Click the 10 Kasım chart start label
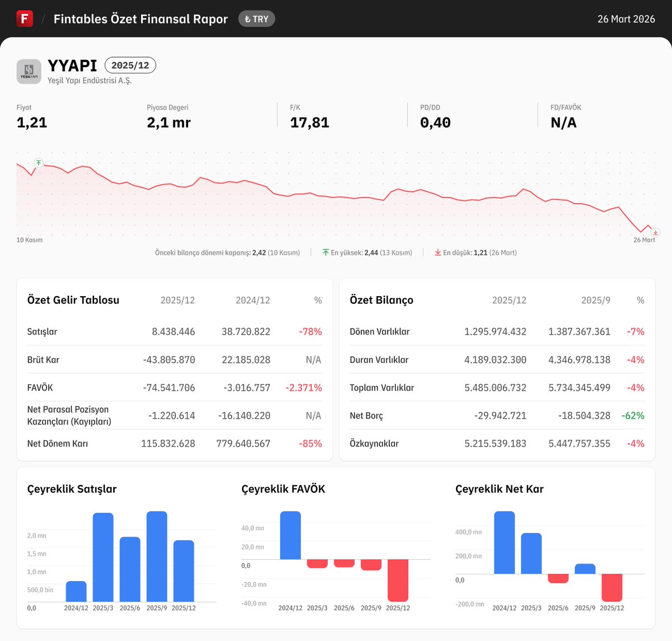672x641 pixels. pyautogui.click(x=30, y=240)
